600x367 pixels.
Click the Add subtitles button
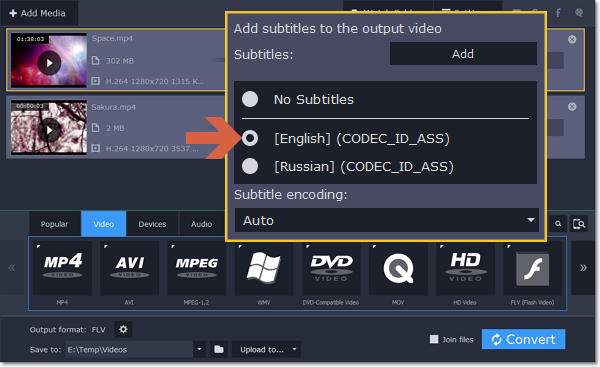coord(463,54)
